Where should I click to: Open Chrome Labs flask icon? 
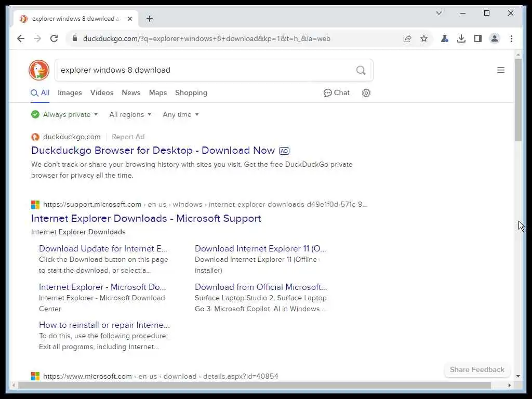[445, 38]
